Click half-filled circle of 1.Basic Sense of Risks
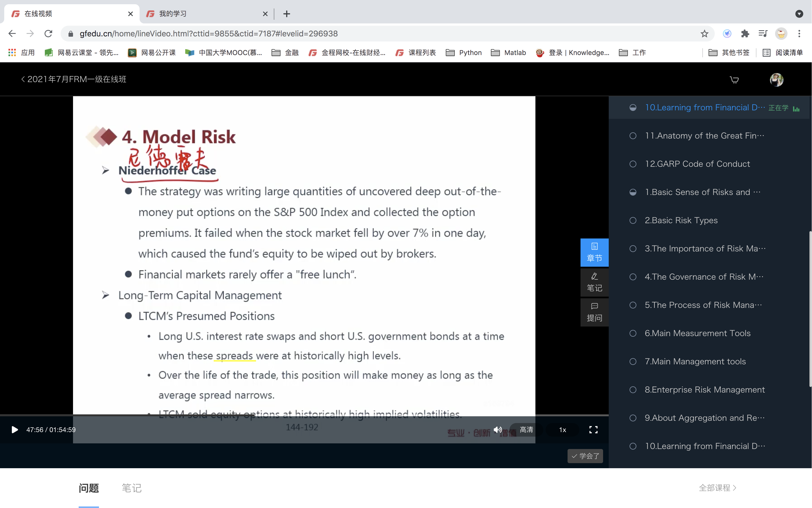This screenshot has width=812, height=508. (633, 192)
